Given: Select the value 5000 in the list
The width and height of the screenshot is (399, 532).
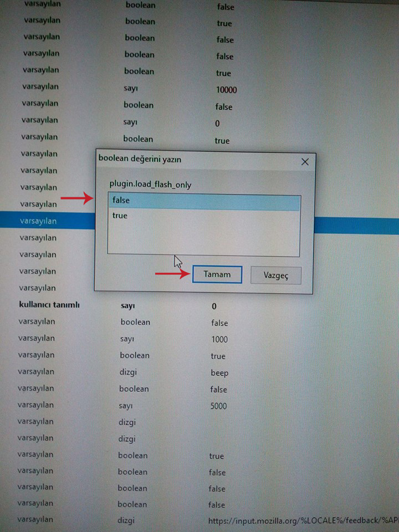Looking at the screenshot, I should [x=218, y=406].
